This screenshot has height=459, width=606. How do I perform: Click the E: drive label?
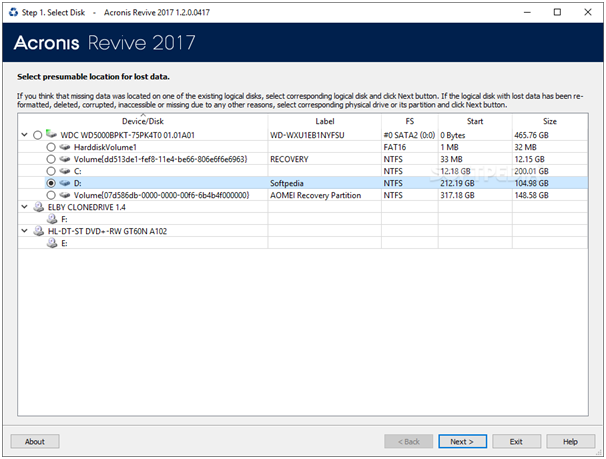tap(65, 243)
